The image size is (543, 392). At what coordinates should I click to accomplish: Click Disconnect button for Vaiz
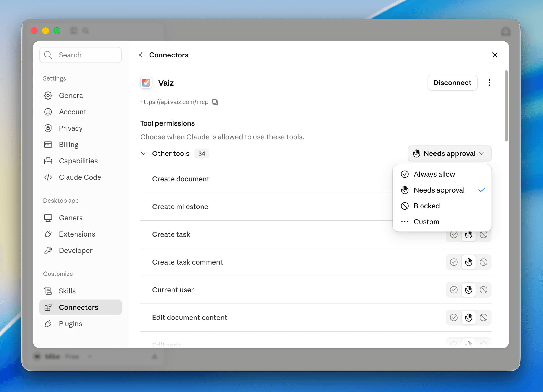(452, 83)
